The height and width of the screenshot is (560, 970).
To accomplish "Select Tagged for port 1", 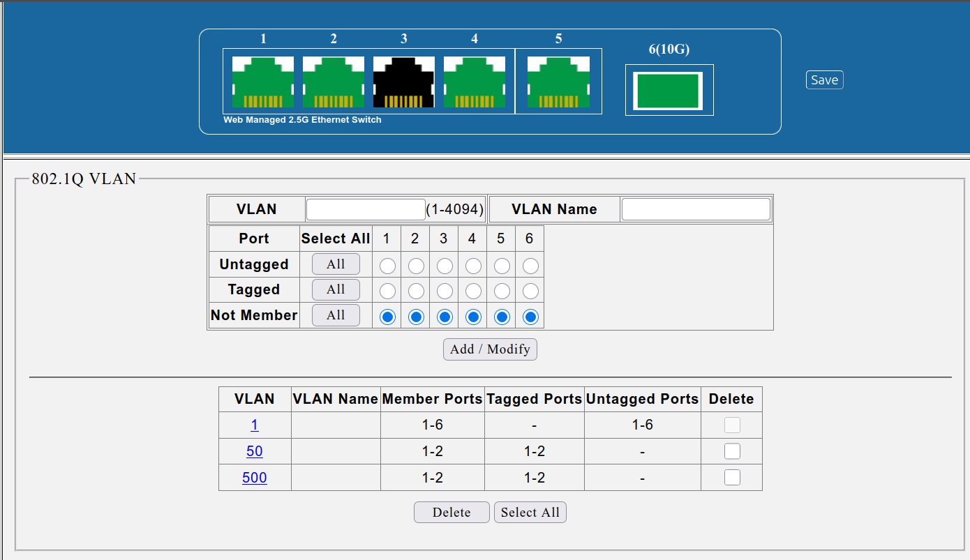I will coord(388,292).
